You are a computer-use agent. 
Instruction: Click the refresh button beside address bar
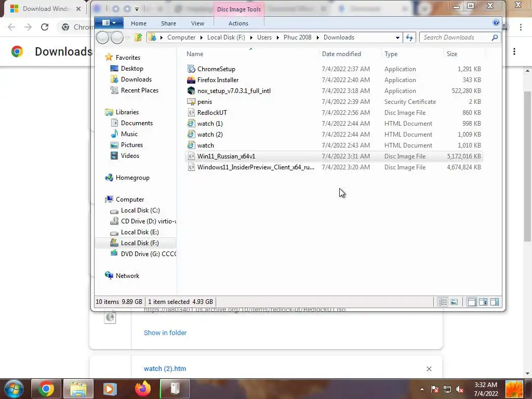coord(409,37)
